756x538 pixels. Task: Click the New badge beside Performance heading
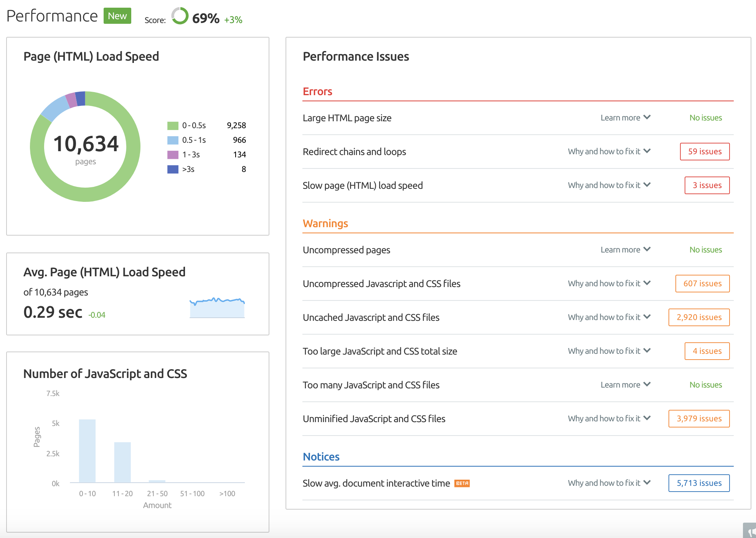pos(117,16)
